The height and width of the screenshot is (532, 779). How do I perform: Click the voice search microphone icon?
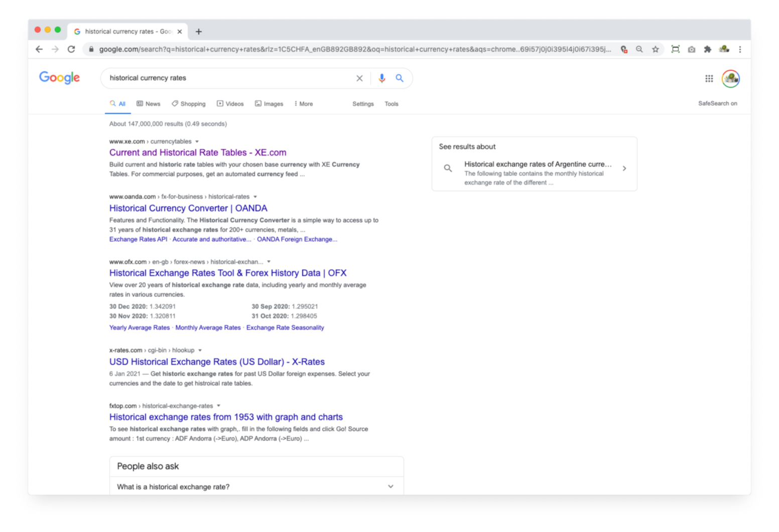381,78
